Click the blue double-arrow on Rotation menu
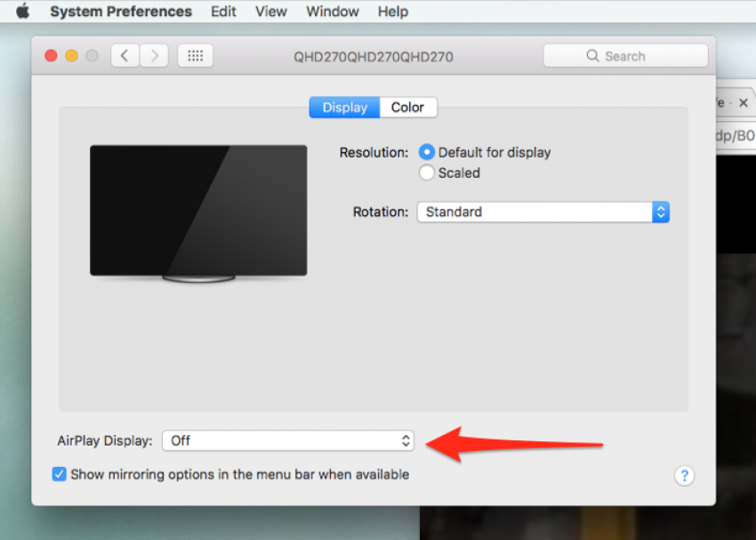The height and width of the screenshot is (540, 756). [x=661, y=212]
